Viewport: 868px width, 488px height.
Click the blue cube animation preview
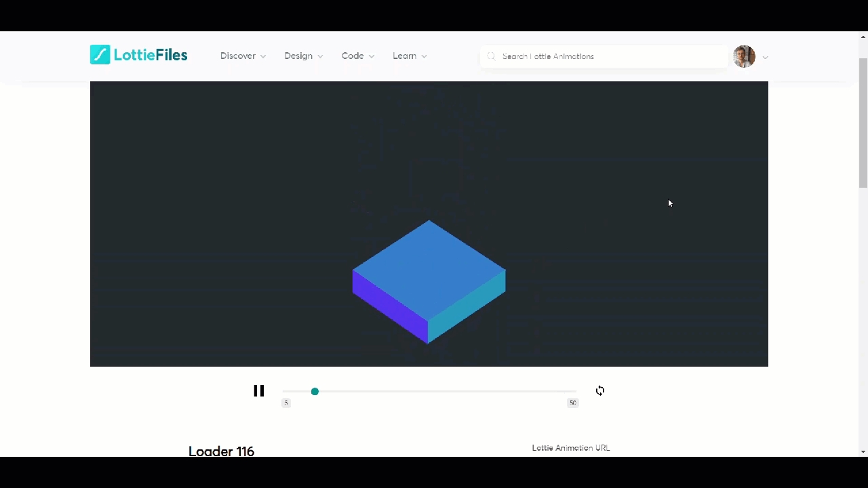429,281
